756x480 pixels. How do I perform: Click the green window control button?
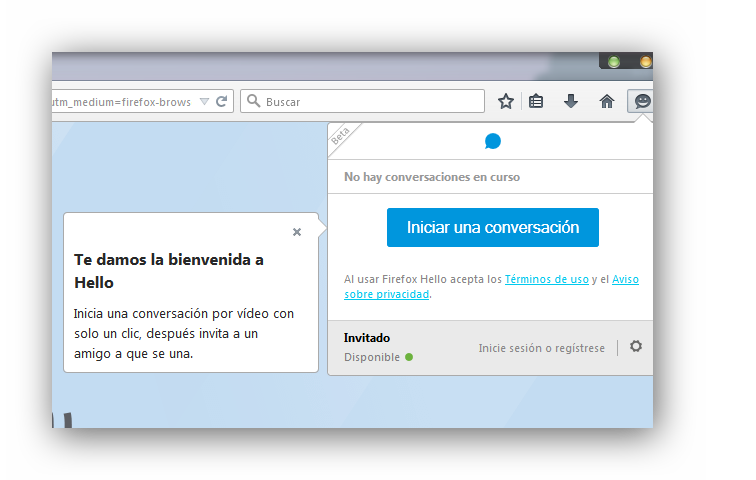pos(614,62)
